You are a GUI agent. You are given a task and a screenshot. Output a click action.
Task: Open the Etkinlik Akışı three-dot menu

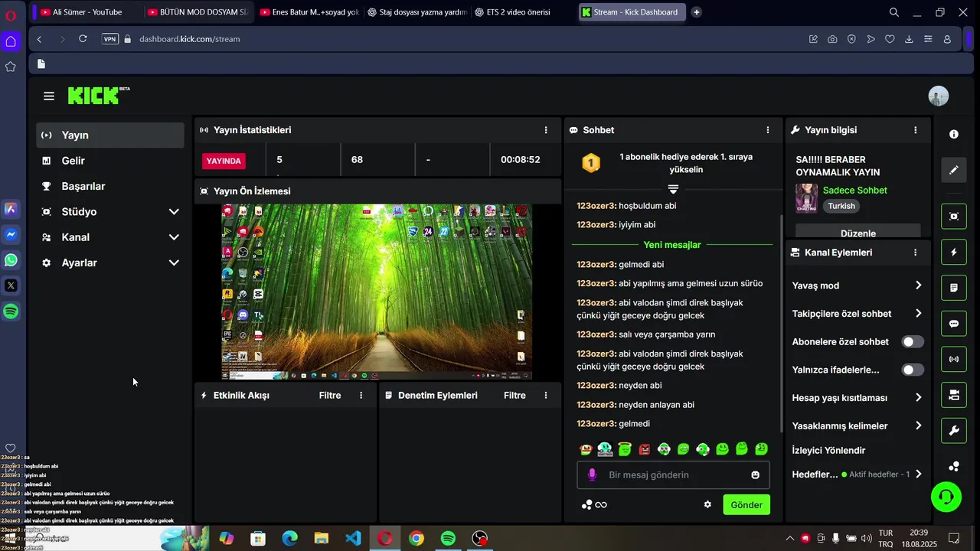(361, 395)
